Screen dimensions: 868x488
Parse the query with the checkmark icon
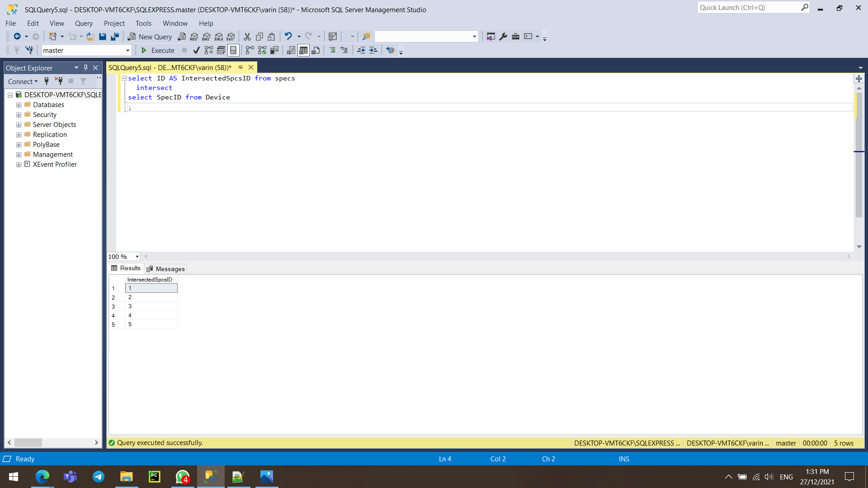(196, 50)
